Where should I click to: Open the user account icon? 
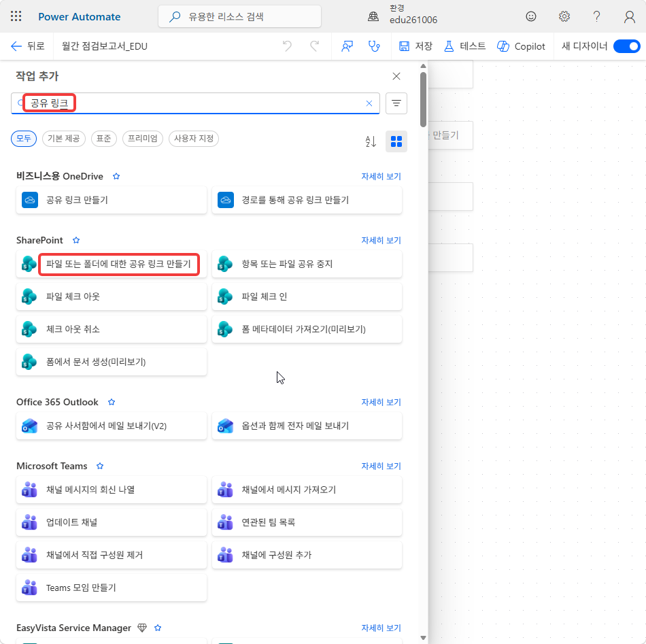pyautogui.click(x=629, y=16)
